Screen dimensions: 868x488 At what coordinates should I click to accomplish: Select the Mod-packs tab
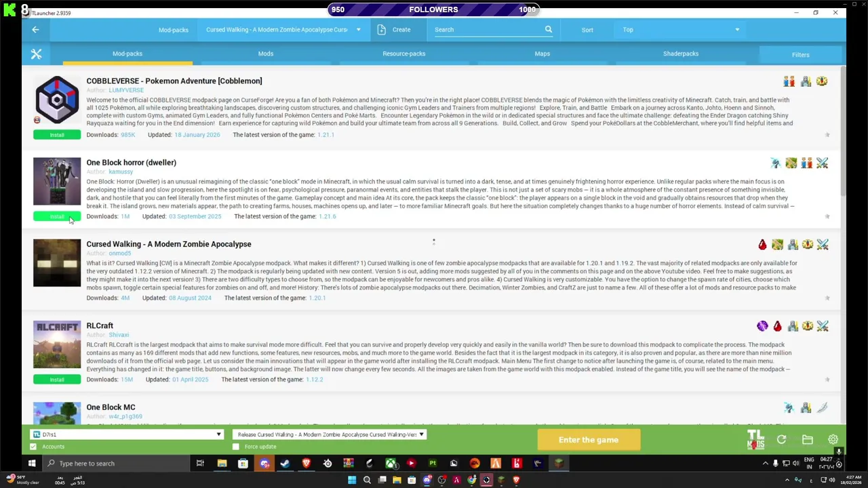point(127,54)
